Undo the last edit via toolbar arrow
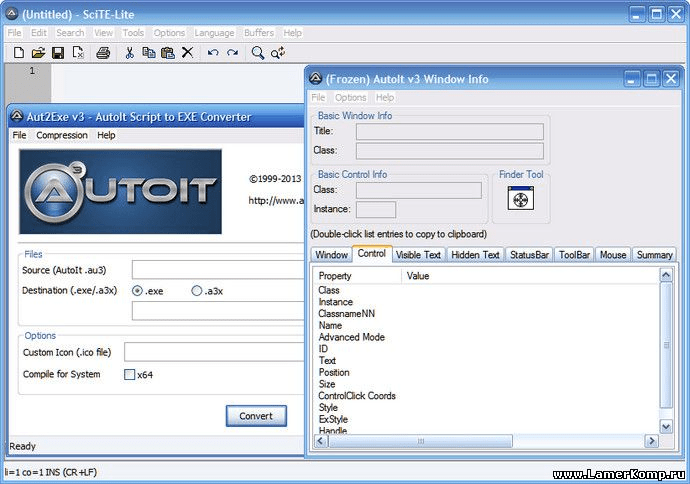Viewport: 690px width, 484px height. [x=213, y=53]
